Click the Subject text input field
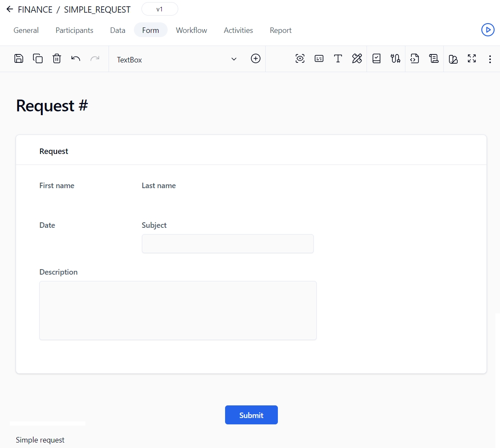This screenshot has width=500, height=448. [228, 244]
